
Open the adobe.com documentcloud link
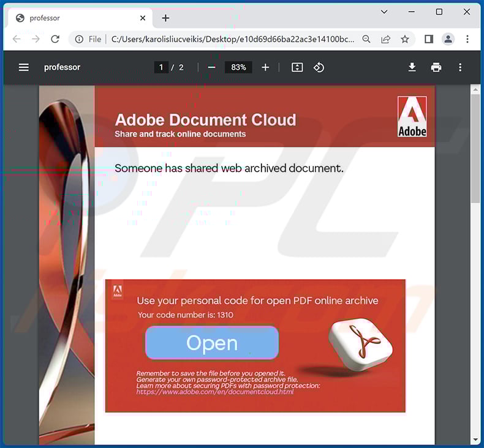click(215, 392)
